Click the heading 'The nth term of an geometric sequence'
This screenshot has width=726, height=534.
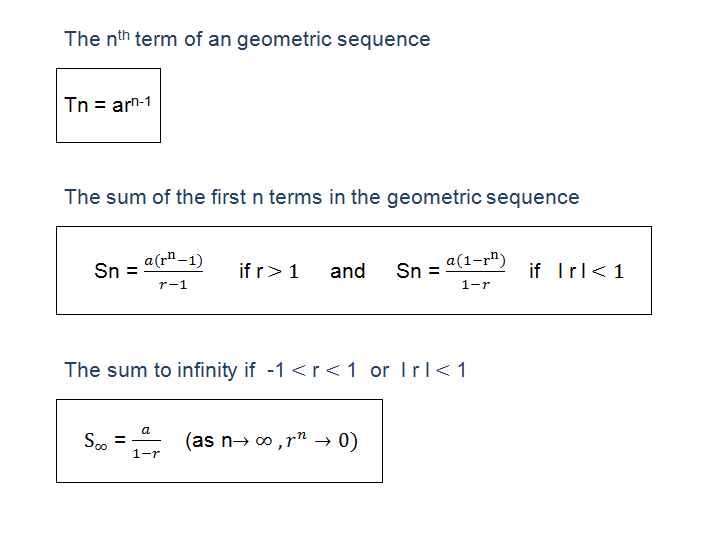point(247,39)
